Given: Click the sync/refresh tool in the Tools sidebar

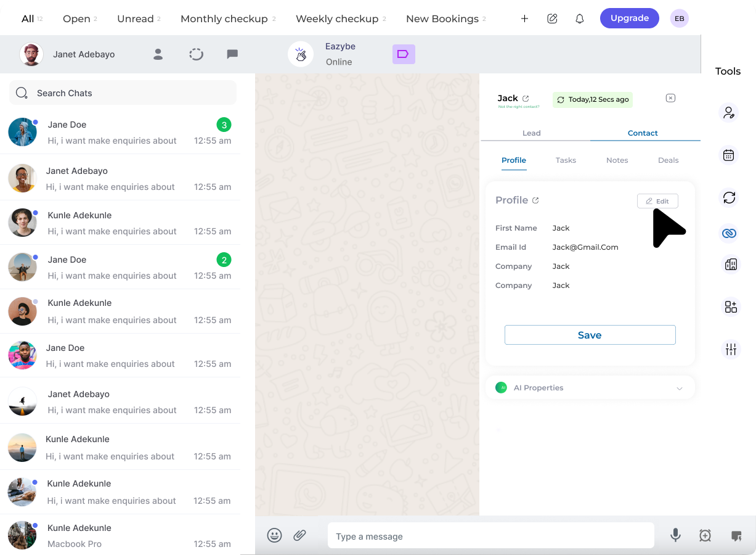Looking at the screenshot, I should [x=729, y=198].
